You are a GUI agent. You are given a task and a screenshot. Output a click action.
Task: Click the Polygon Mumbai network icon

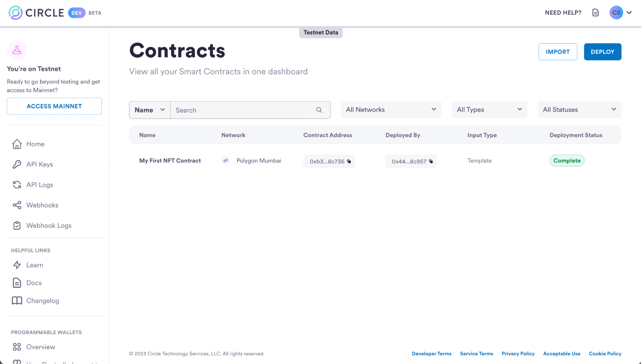tap(226, 161)
